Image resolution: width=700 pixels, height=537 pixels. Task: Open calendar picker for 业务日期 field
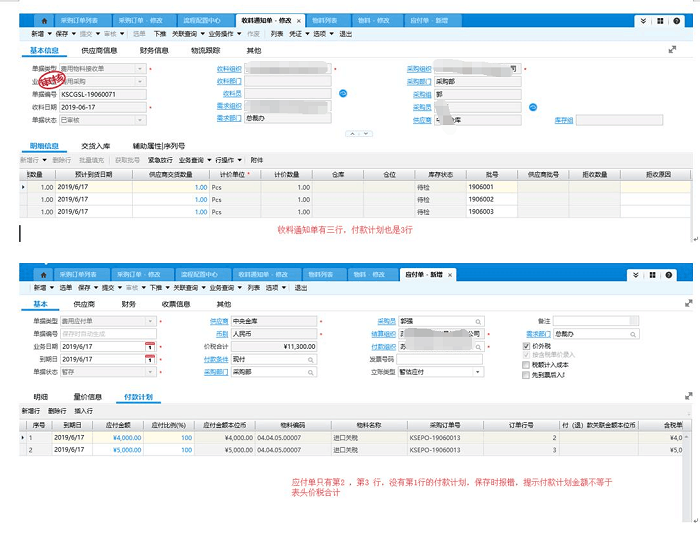150,346
